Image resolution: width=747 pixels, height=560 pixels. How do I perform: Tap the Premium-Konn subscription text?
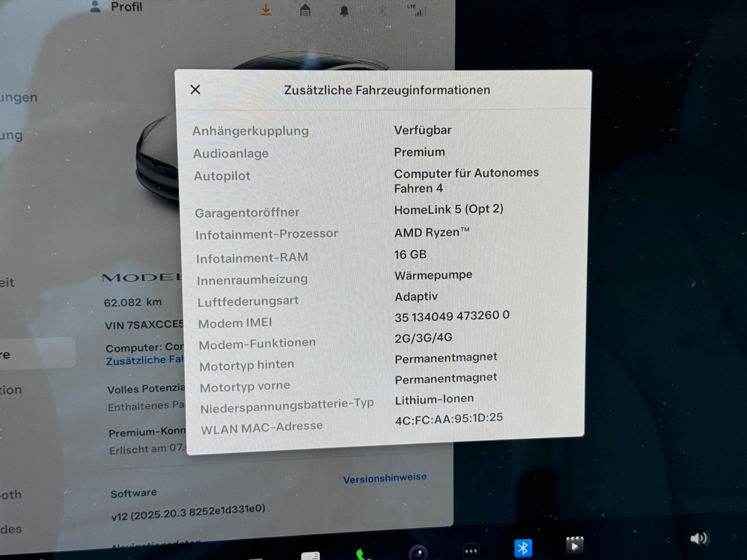[147, 432]
